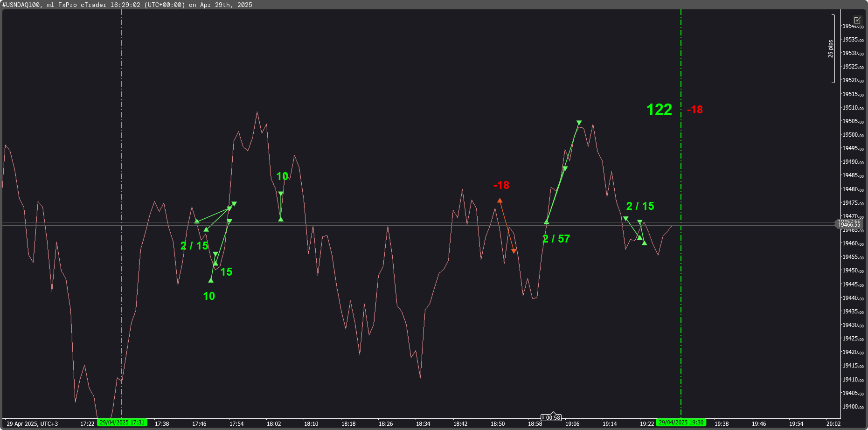The height and width of the screenshot is (430, 868).
Task: Click the 19410.00 price axis label
Action: 853,380
